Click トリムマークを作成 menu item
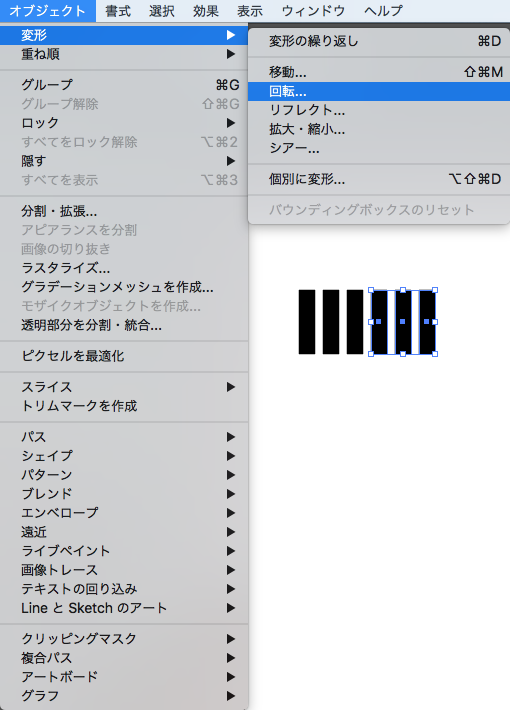 [124, 406]
